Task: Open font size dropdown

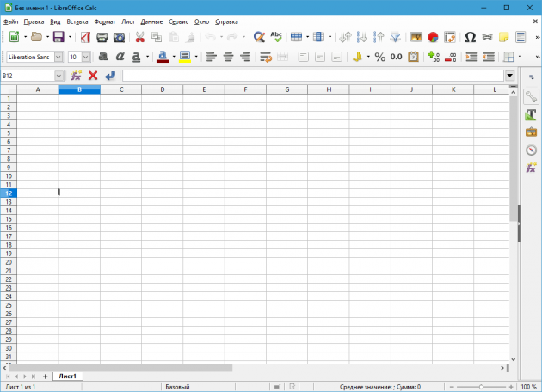Action: (86, 57)
